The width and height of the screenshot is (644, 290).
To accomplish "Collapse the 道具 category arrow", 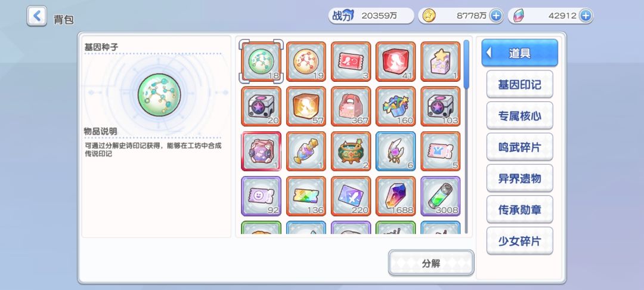I will [x=489, y=53].
